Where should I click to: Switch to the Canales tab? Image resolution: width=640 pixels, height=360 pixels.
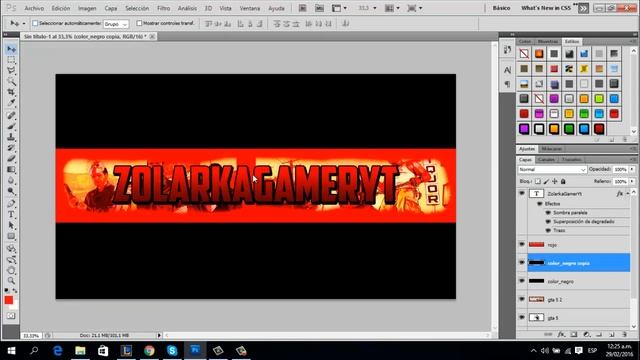pos(546,160)
